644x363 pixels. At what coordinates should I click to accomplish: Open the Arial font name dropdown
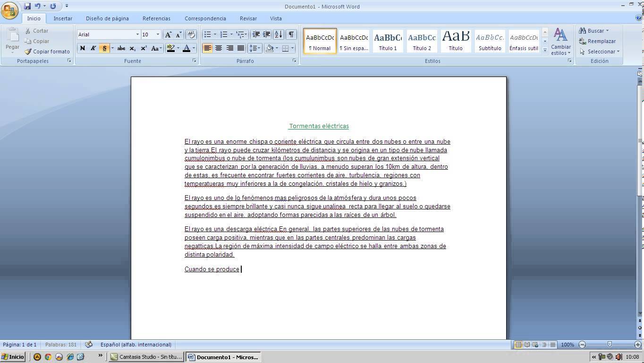click(137, 35)
